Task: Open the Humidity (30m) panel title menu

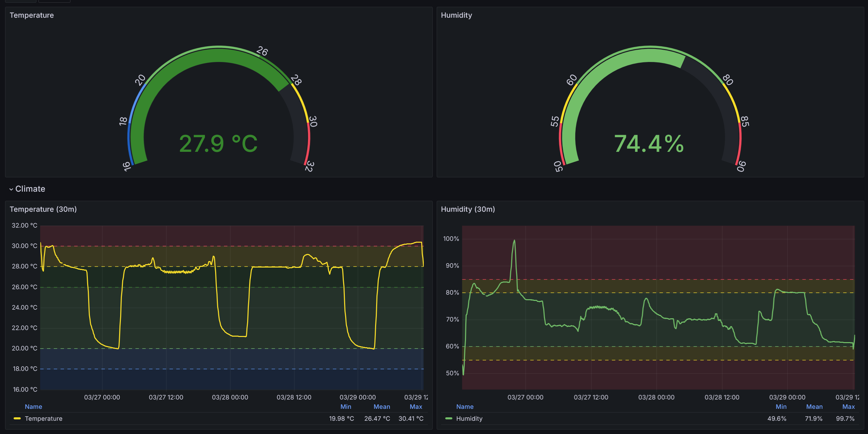Action: [468, 209]
